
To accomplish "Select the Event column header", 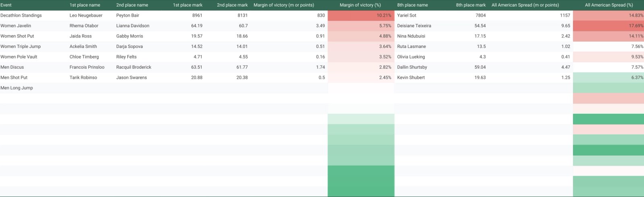I will point(6,5).
